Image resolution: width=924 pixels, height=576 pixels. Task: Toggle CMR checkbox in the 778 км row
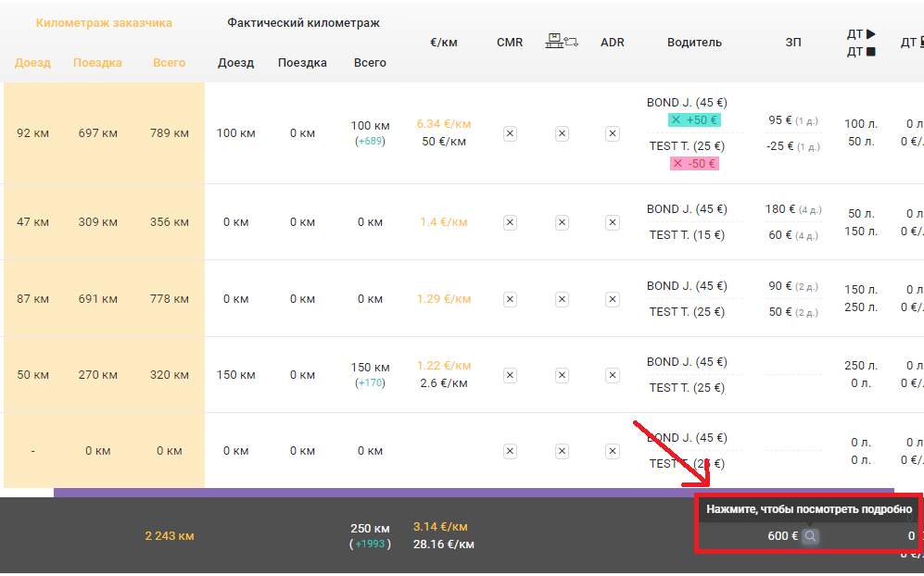click(511, 299)
